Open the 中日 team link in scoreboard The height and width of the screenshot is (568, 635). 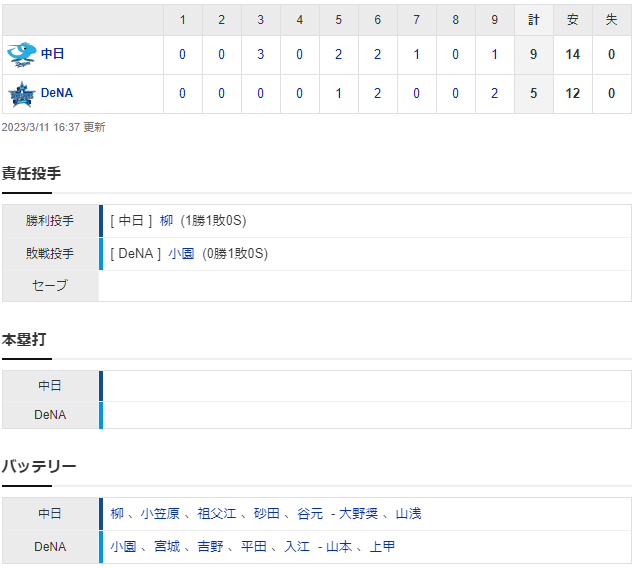tap(53, 53)
